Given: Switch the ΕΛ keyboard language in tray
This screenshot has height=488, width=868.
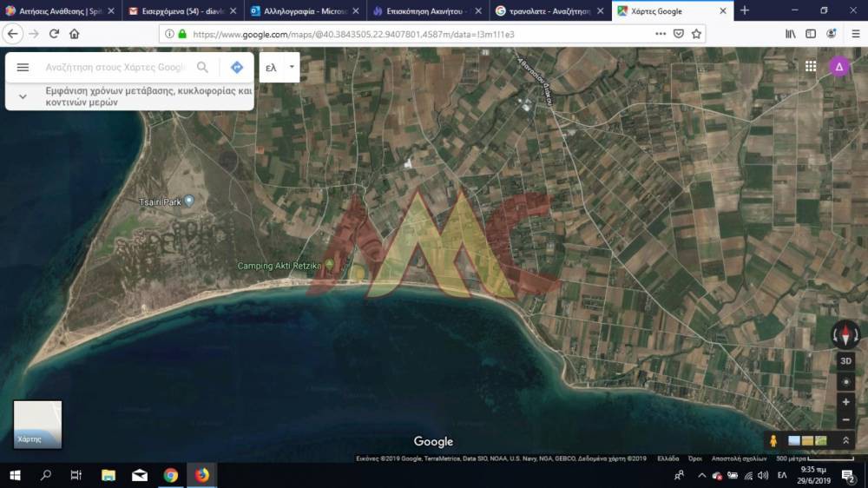Looking at the screenshot, I should (x=782, y=475).
